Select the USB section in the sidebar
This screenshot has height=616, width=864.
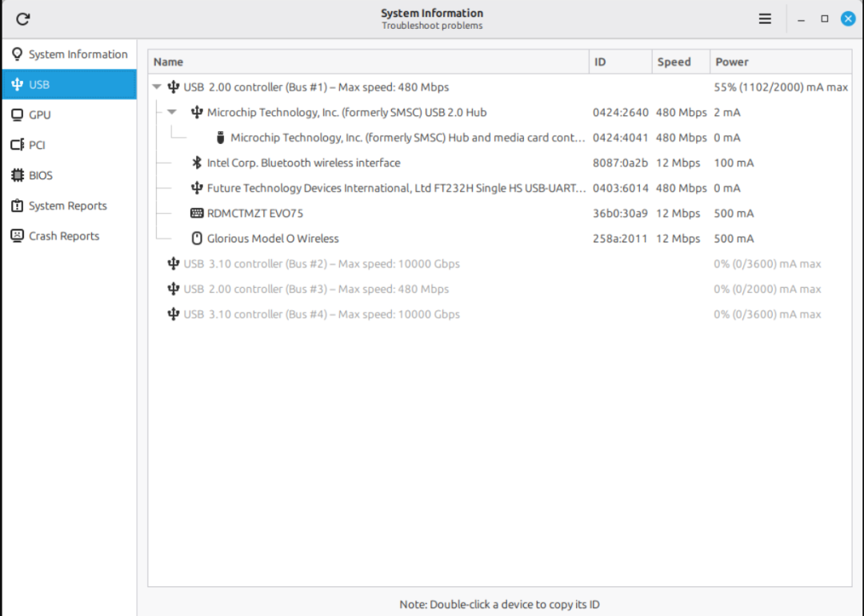click(38, 84)
